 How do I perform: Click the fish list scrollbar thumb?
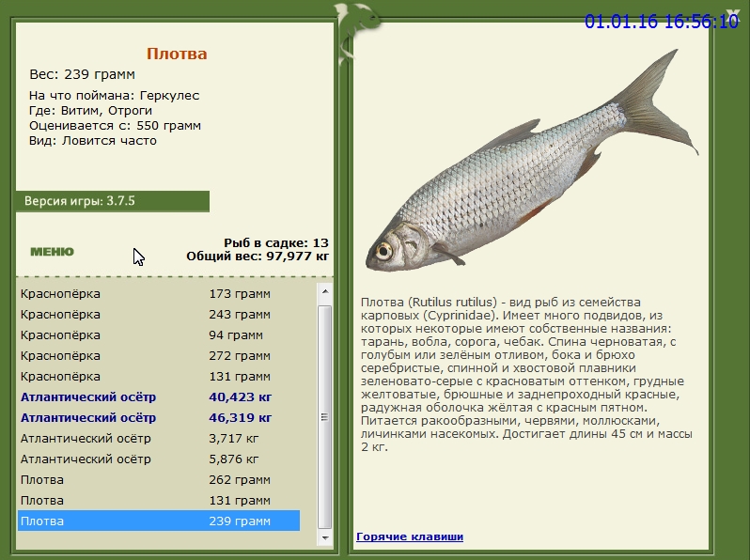[325, 417]
